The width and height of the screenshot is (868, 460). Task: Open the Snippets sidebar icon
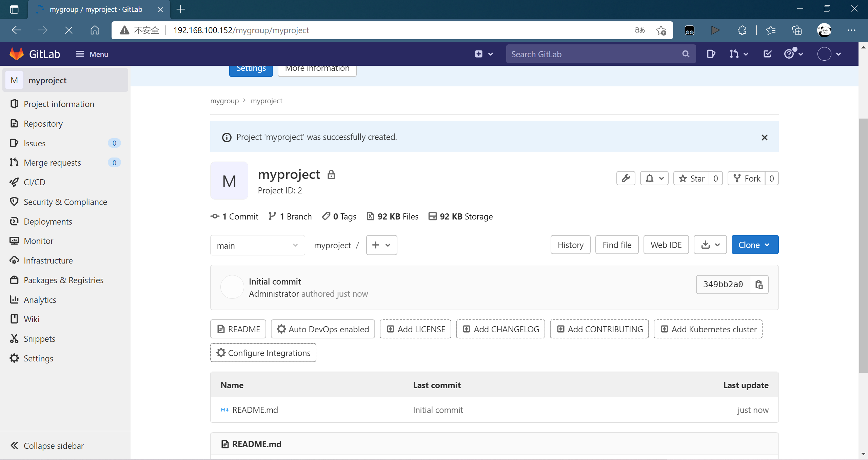[14, 338]
